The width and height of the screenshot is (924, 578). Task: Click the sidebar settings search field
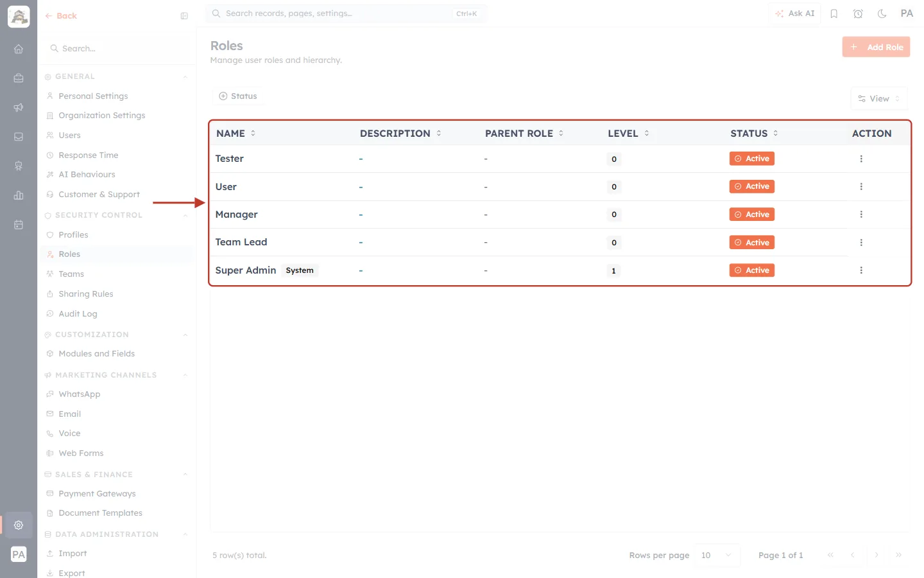[116, 48]
